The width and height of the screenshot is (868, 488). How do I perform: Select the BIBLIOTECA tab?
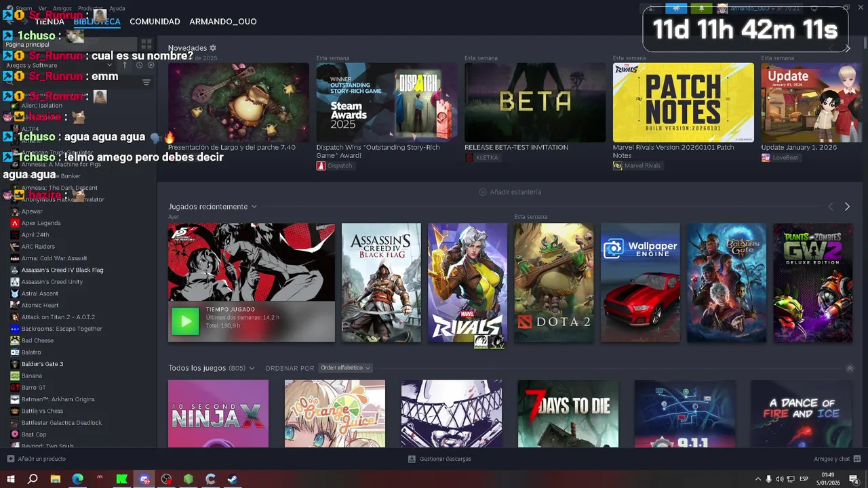97,22
